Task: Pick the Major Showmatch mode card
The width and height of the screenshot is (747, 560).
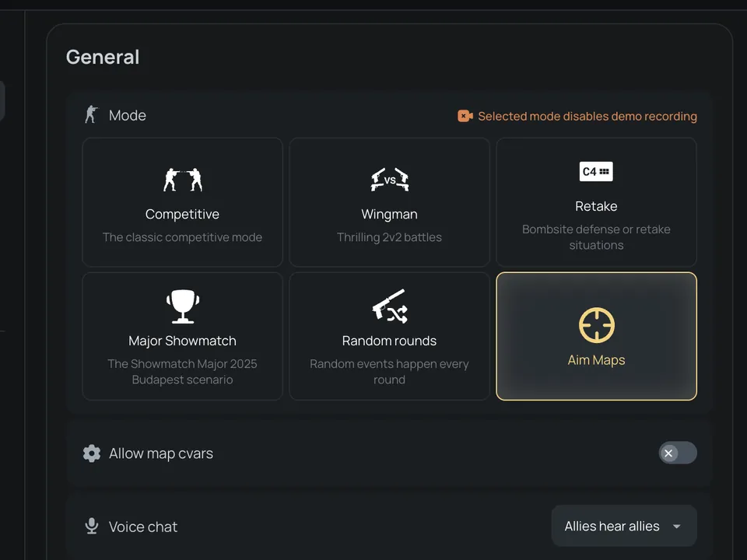Action: point(182,336)
